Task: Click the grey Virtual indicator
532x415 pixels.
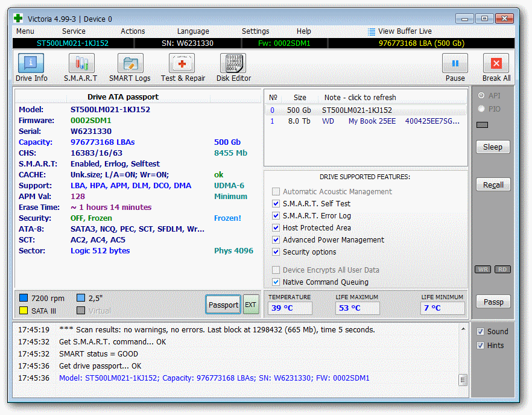Action: coord(81,311)
